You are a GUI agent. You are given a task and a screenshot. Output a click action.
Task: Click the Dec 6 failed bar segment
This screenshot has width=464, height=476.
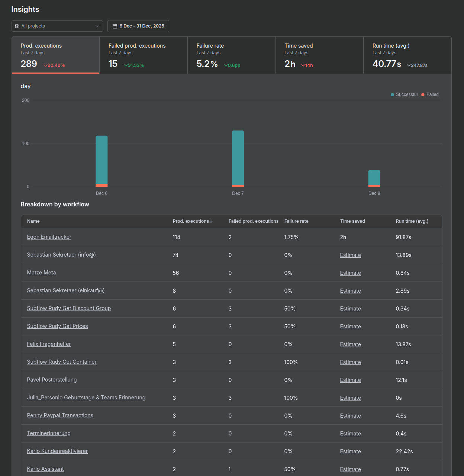(x=101, y=185)
